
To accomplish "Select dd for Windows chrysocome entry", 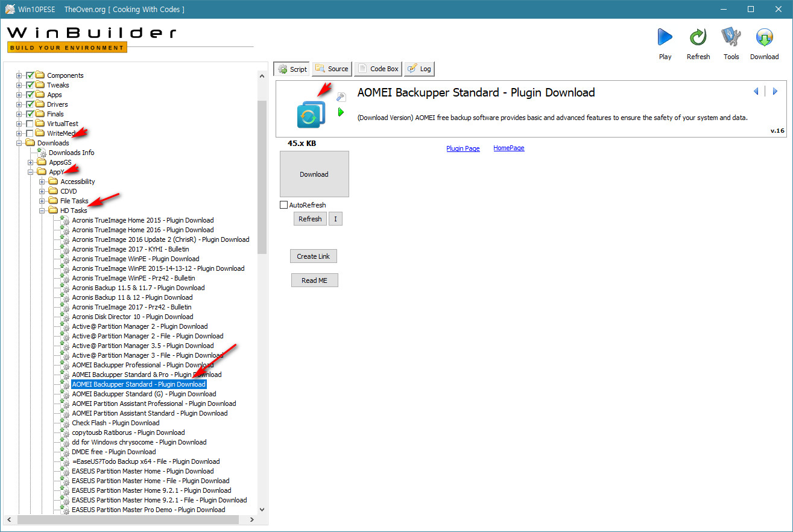I will 139,442.
